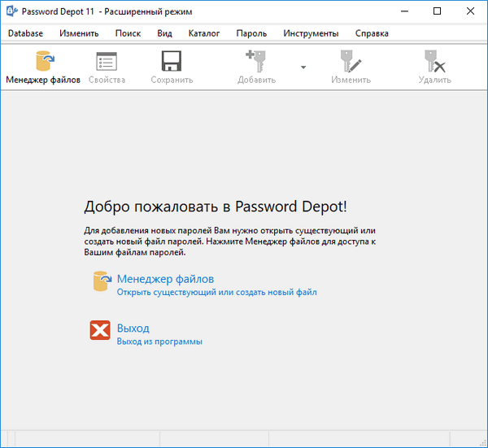This screenshot has height=448, width=488.
Task: Open the Инструменты menu
Action: tap(311, 33)
